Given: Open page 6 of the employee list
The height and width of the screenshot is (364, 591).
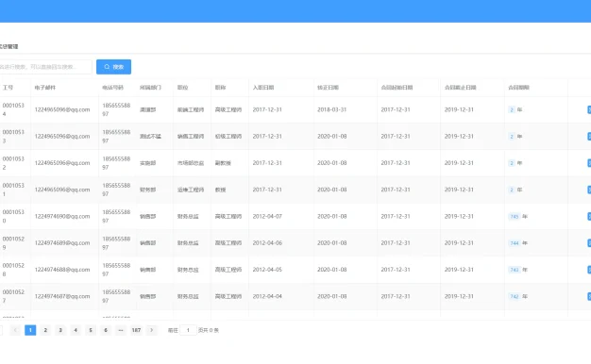Looking at the screenshot, I should pyautogui.click(x=106, y=330).
